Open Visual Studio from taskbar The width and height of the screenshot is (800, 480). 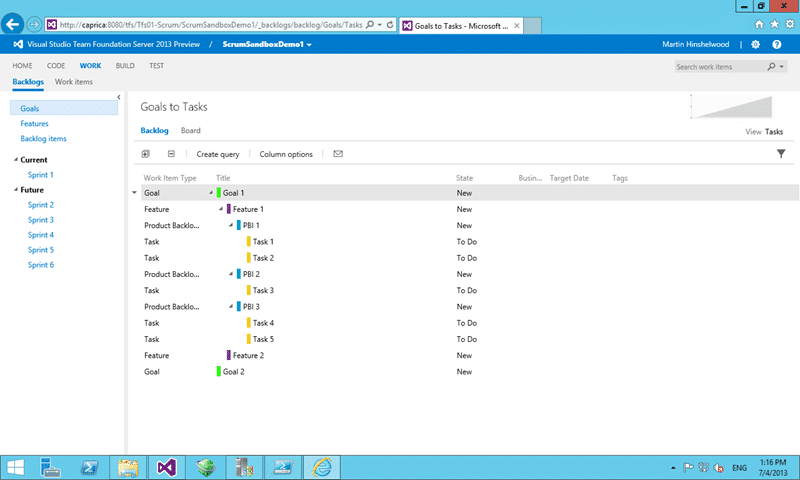tap(166, 467)
